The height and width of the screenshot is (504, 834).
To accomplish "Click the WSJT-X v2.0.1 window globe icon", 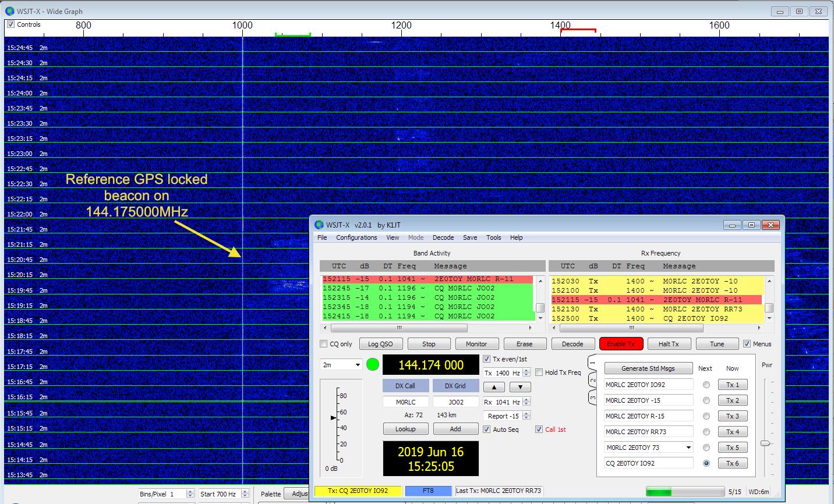I will click(319, 225).
